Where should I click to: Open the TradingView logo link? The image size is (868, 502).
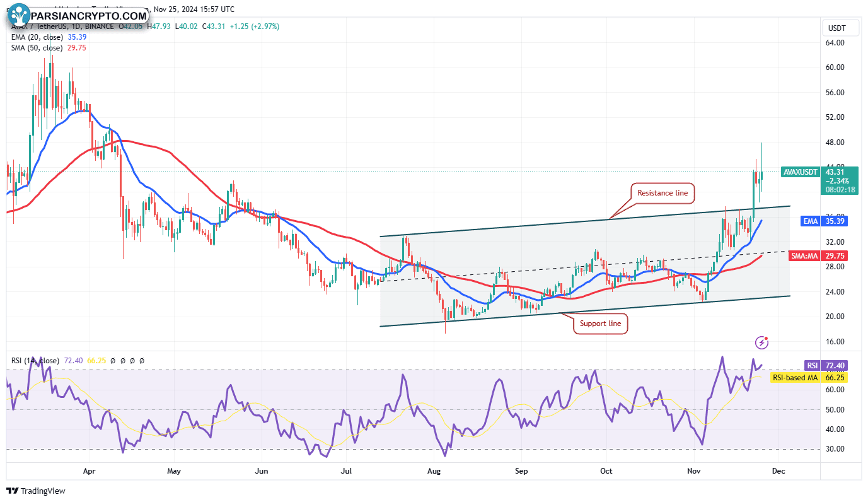click(x=36, y=491)
